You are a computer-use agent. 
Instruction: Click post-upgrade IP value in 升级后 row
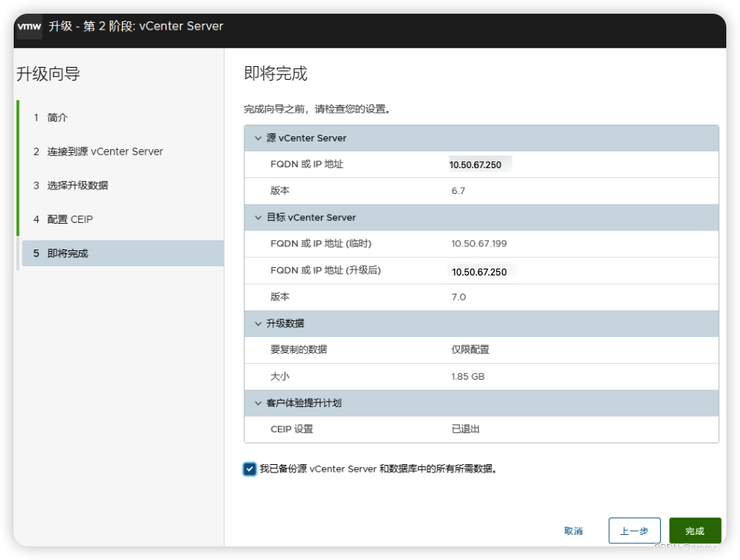click(479, 272)
